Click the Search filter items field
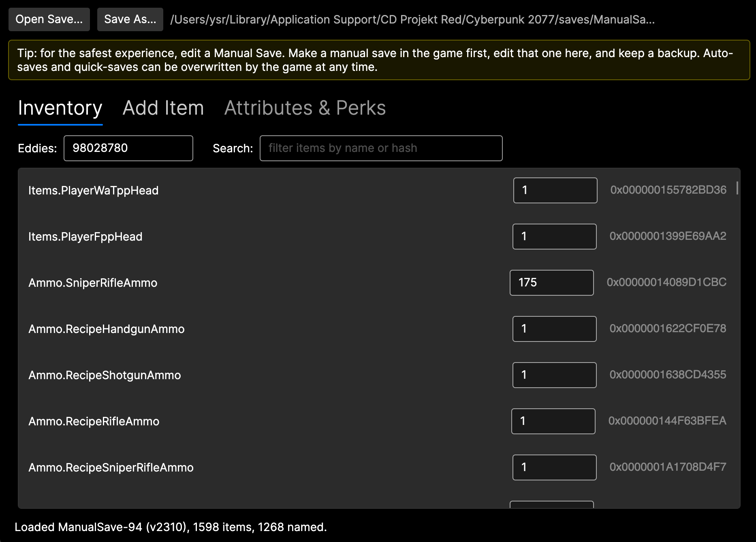This screenshot has width=756, height=542. (381, 148)
